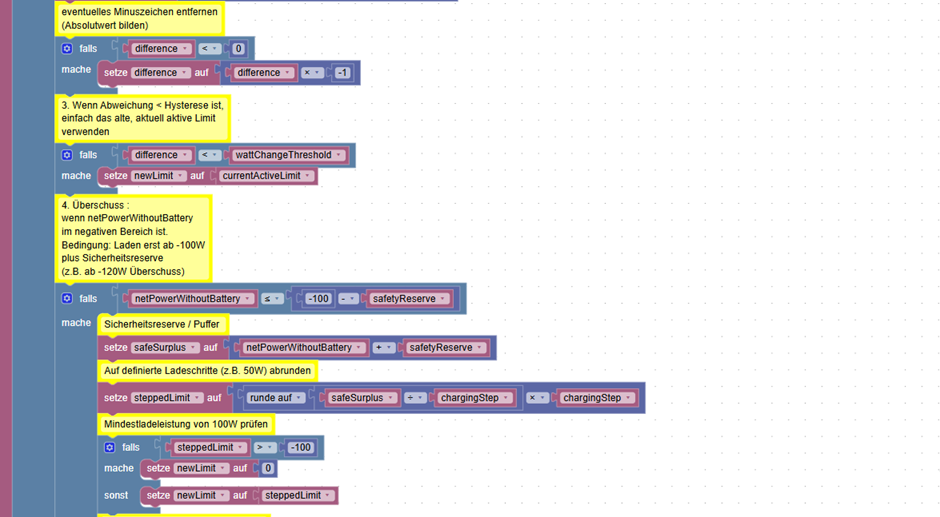Open the division operator dropdown after safeSurplus
The height and width of the screenshot is (517, 940).
tap(415, 398)
